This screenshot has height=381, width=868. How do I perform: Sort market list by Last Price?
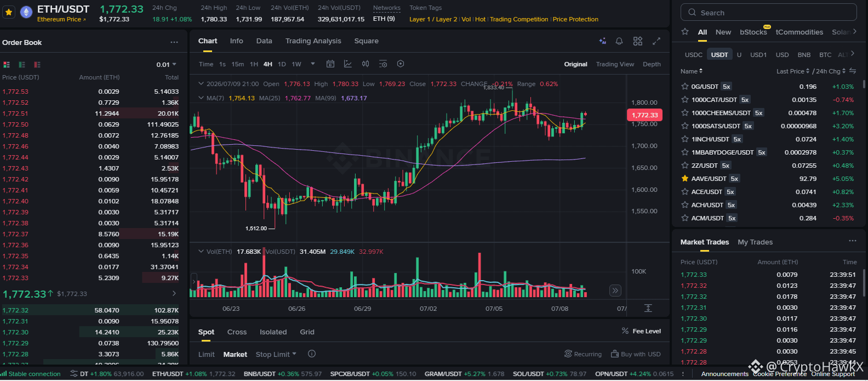(x=793, y=71)
